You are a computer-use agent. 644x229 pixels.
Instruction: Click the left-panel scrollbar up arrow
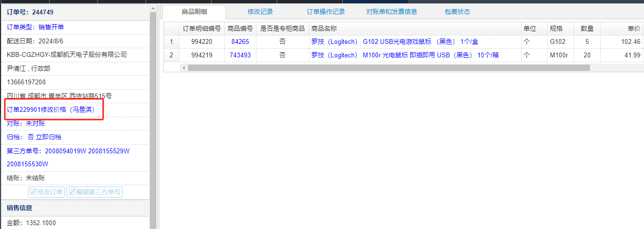tap(153, 8)
